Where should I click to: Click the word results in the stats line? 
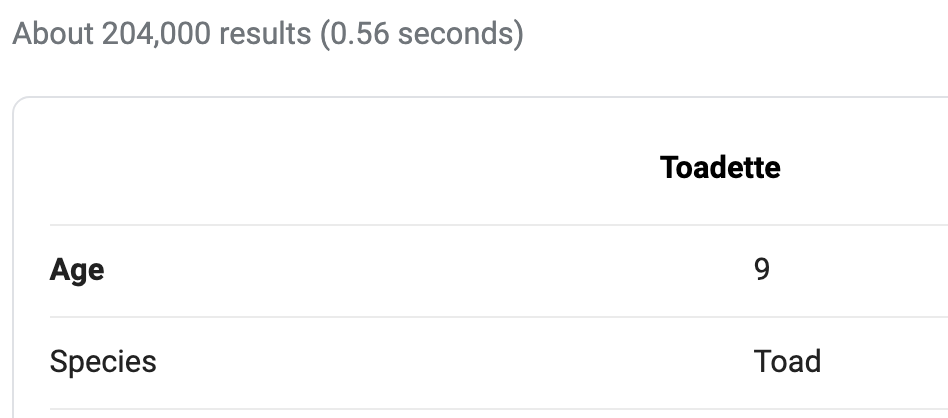(x=265, y=33)
